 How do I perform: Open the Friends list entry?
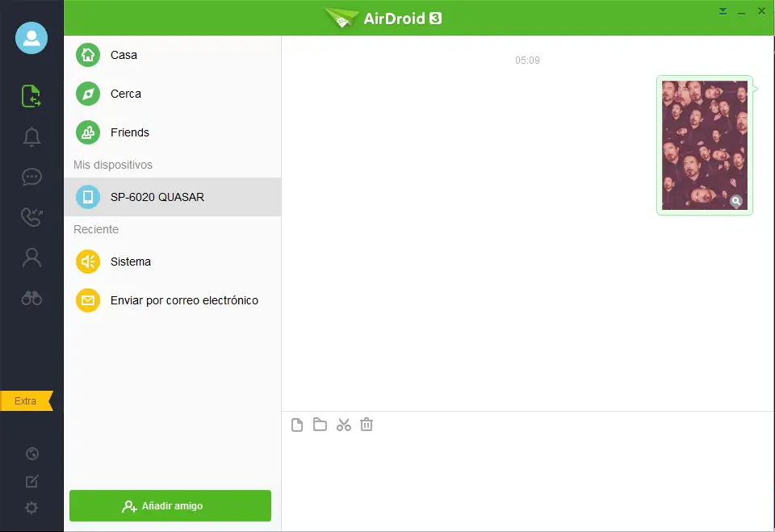173,132
